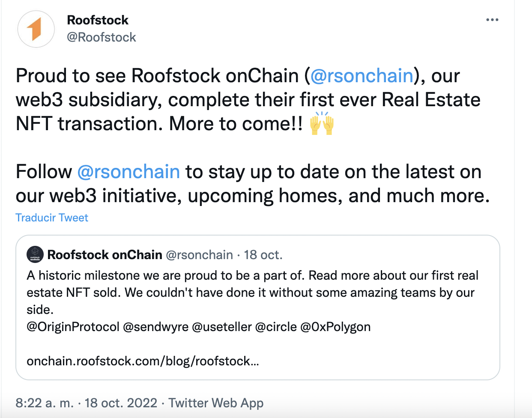
Task: Click @rsonchain handle in quoted tweet
Action: click(199, 255)
